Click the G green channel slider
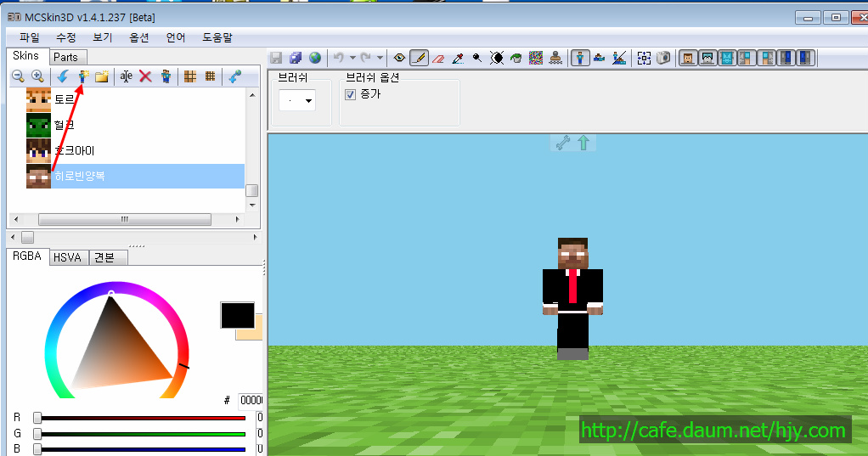Viewport: 868px width, 456px height. [x=141, y=433]
